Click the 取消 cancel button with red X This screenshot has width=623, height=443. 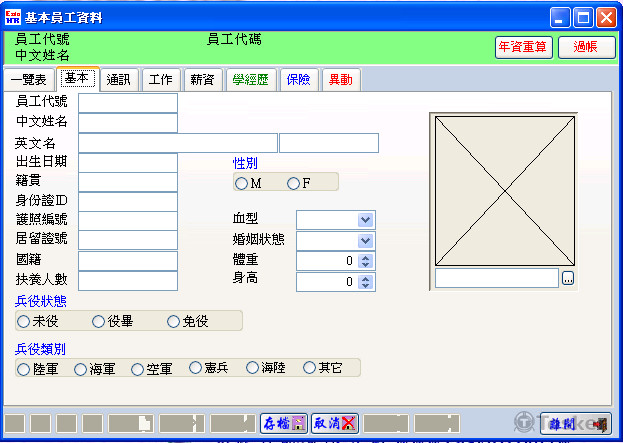pos(335,423)
